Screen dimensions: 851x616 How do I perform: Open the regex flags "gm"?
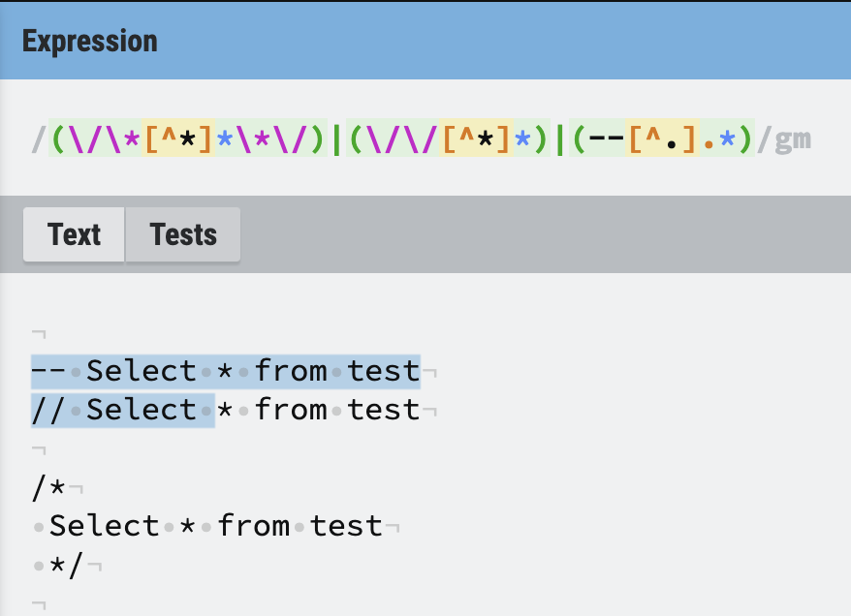tap(794, 139)
